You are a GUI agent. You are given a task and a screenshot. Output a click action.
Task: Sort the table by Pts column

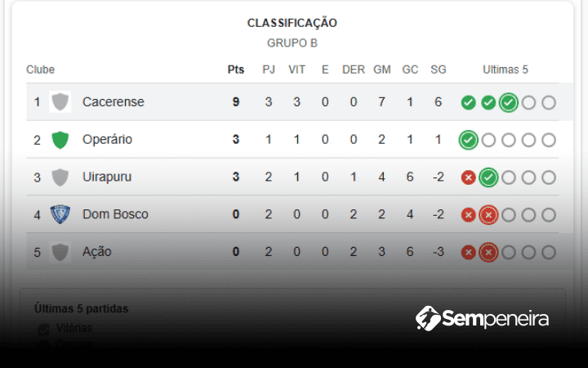[x=235, y=70]
